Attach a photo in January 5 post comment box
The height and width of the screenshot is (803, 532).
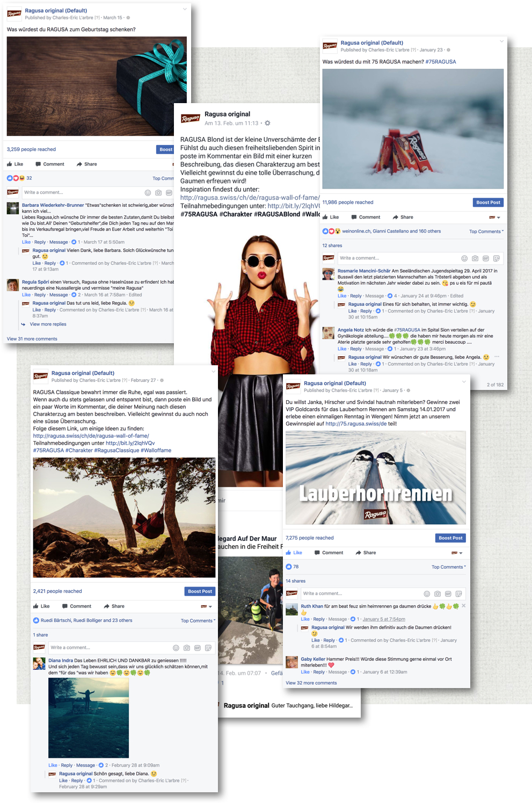coord(438,594)
